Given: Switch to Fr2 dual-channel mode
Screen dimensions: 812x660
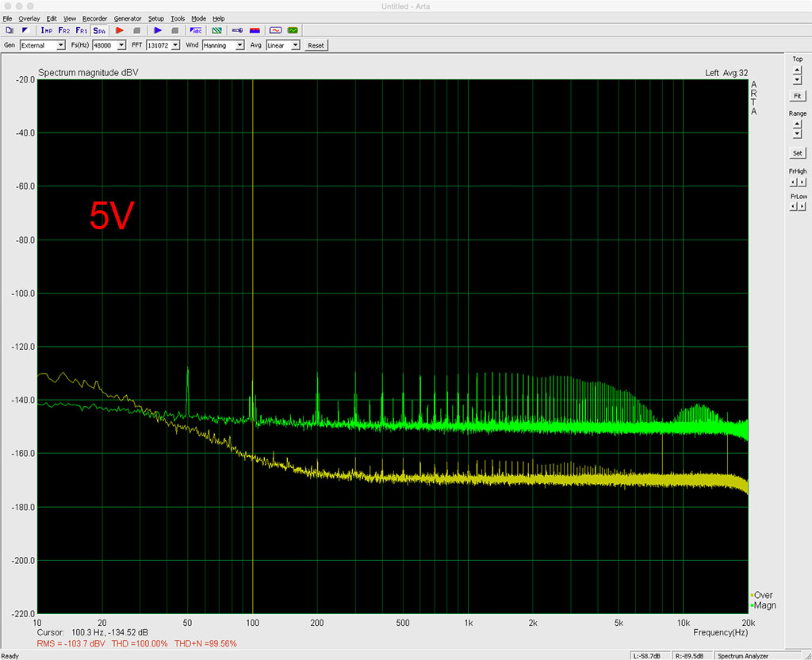Looking at the screenshot, I should [63, 31].
